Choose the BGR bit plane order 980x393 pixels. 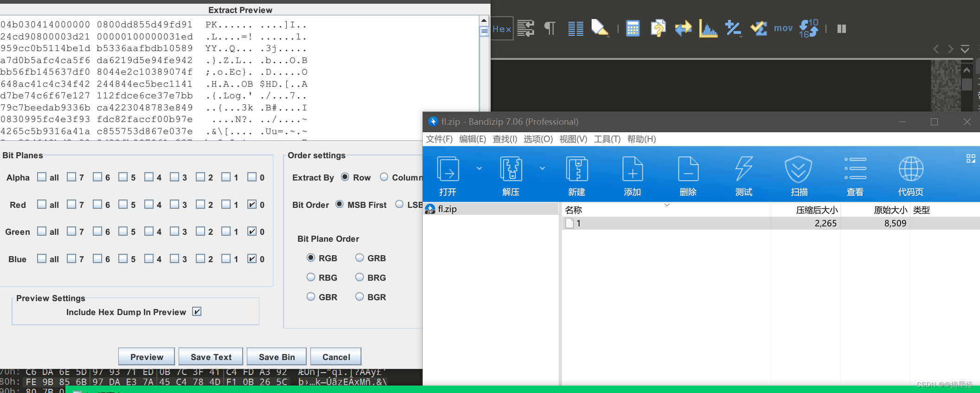[x=360, y=296]
